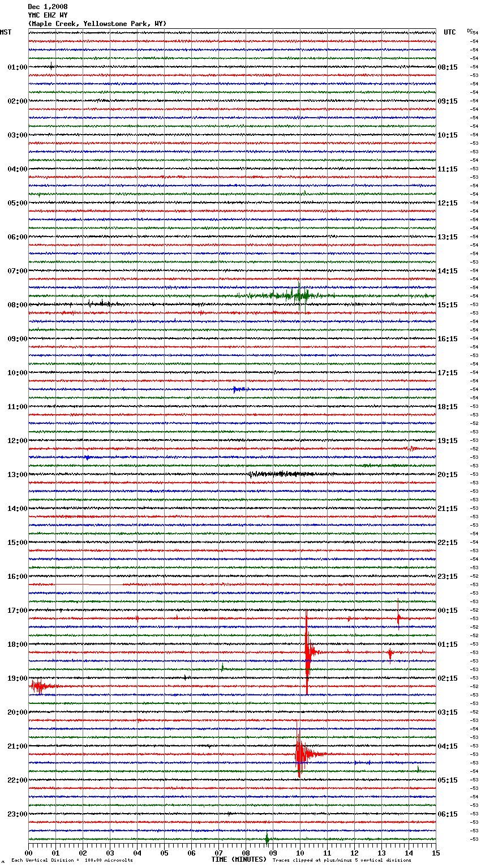Click the 03:15 UTC time label

[448, 712]
